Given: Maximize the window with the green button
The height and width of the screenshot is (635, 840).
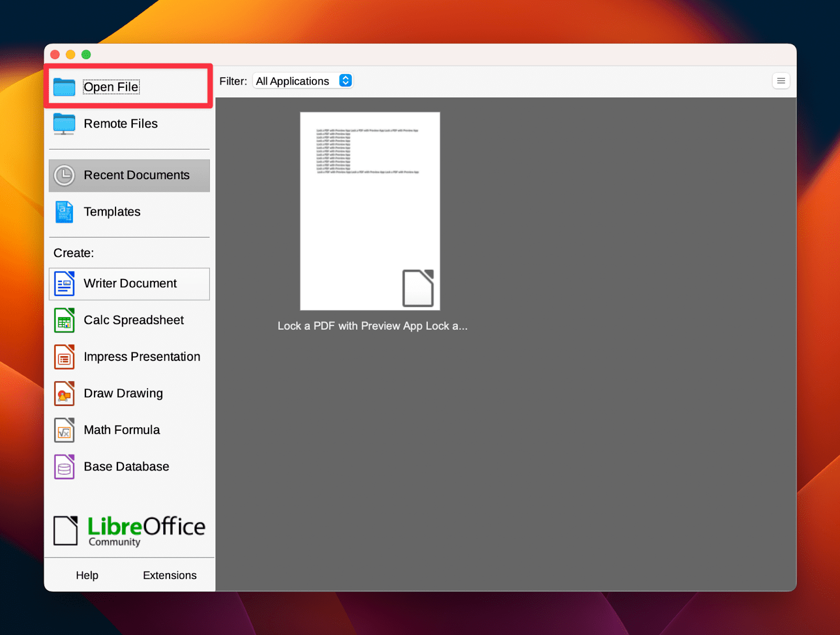Looking at the screenshot, I should coord(86,55).
